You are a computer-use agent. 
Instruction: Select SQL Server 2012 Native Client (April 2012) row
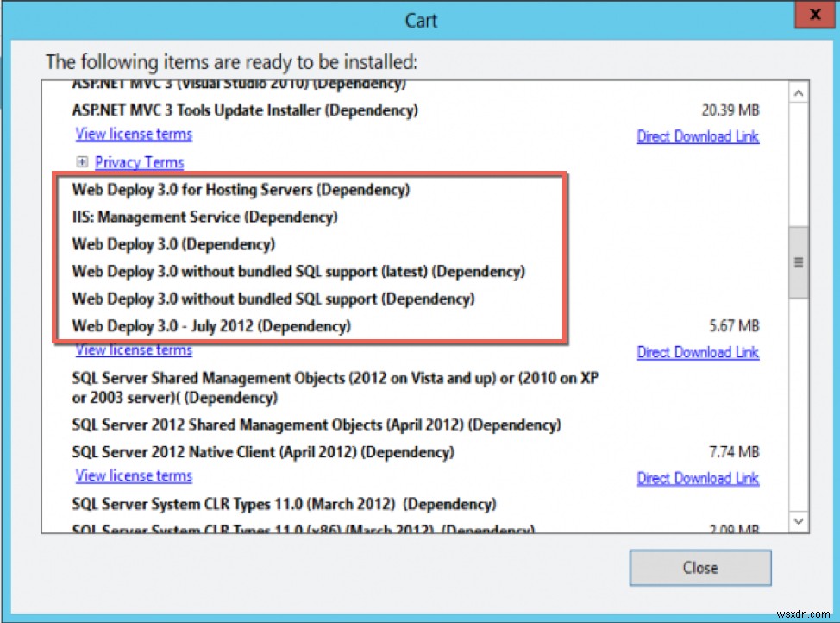pyautogui.click(x=263, y=452)
